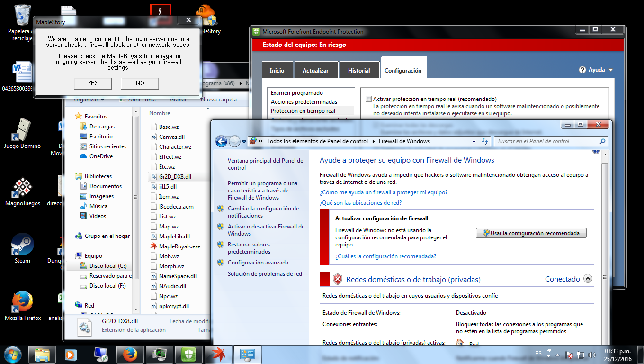Click the Control Panel back arrow button
This screenshot has width=644, height=364.
coord(221,141)
